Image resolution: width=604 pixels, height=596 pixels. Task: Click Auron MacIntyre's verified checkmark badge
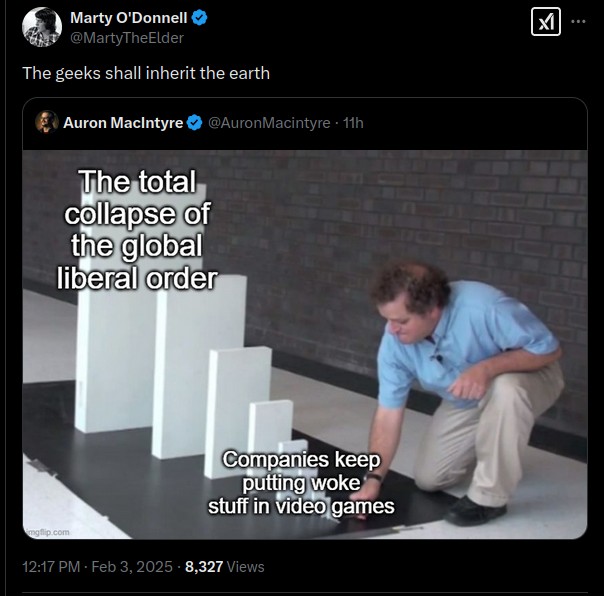(194, 123)
